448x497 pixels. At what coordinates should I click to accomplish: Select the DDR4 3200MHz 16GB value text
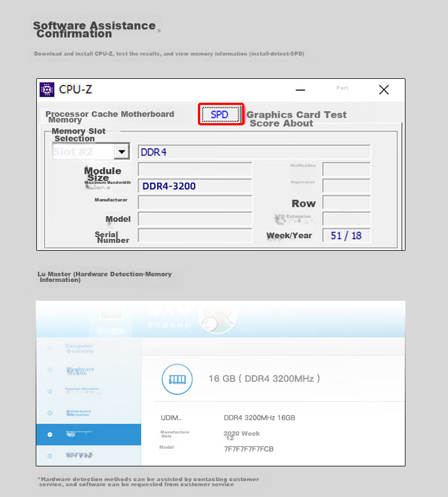260,418
